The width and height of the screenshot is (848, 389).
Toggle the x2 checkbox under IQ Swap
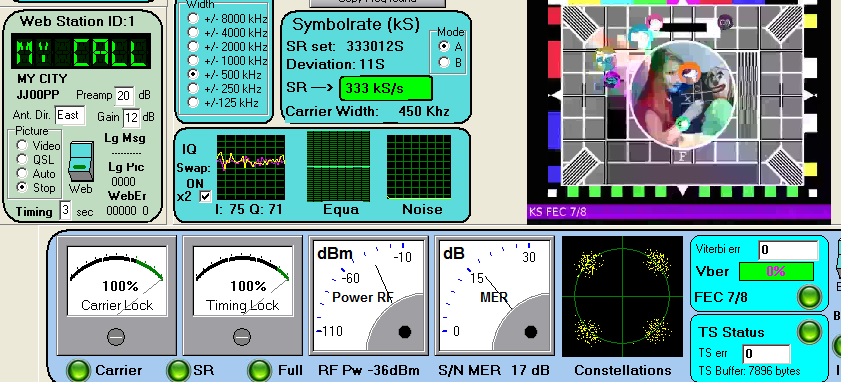[206, 196]
